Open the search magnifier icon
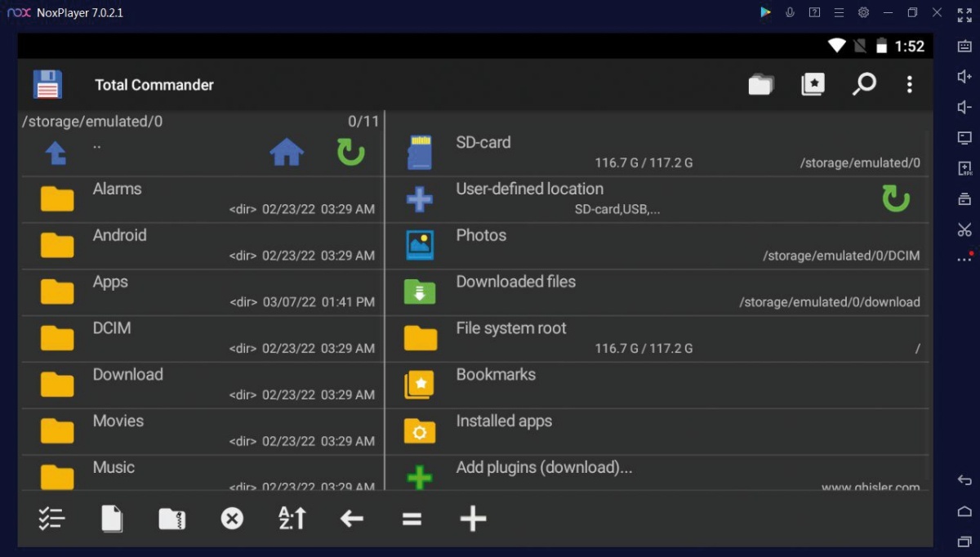Image resolution: width=980 pixels, height=557 pixels. tap(864, 84)
